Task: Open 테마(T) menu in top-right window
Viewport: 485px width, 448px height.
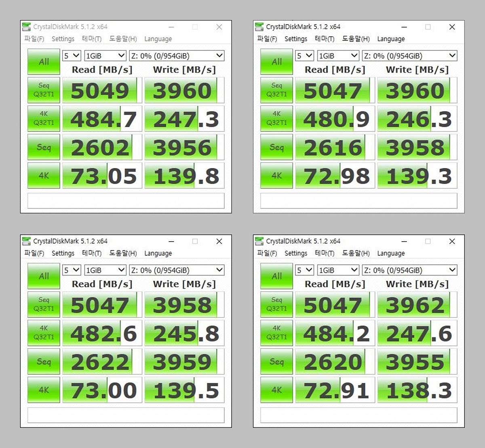Action: click(x=325, y=39)
